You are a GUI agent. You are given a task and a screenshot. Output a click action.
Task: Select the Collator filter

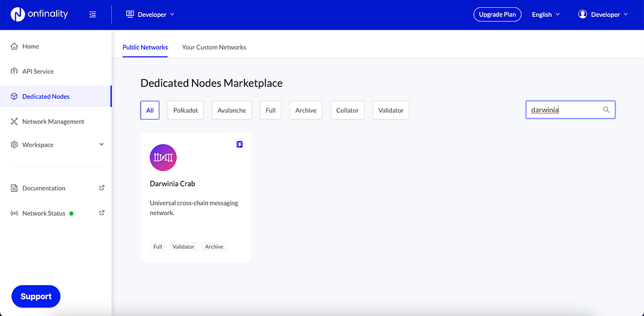[348, 110]
